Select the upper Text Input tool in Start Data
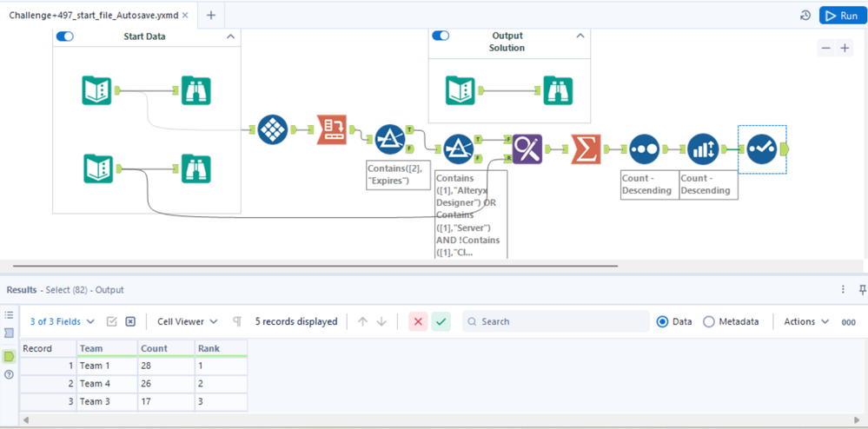 pos(96,90)
